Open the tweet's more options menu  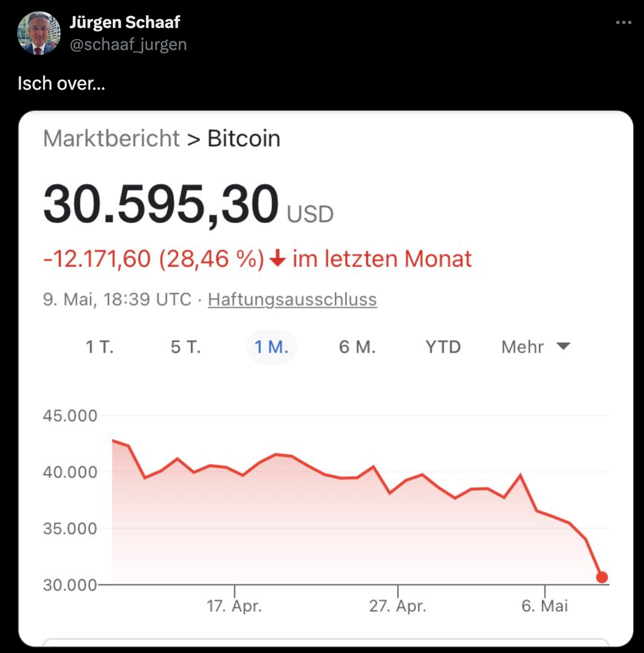623,23
